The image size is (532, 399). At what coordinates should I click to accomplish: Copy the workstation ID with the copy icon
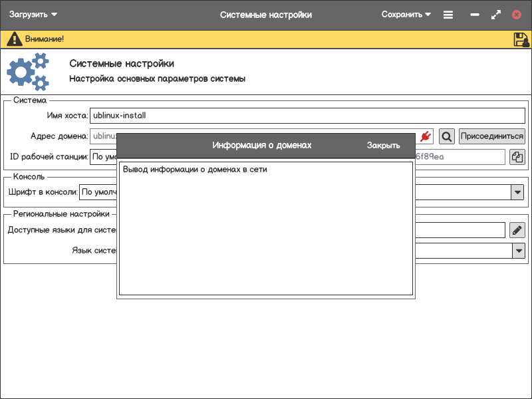(x=517, y=157)
